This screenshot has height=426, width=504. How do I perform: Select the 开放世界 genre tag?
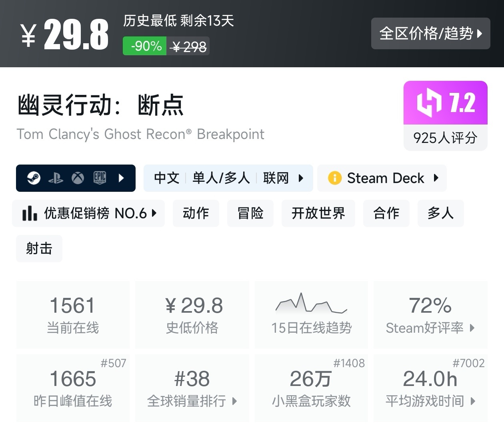[x=318, y=213]
